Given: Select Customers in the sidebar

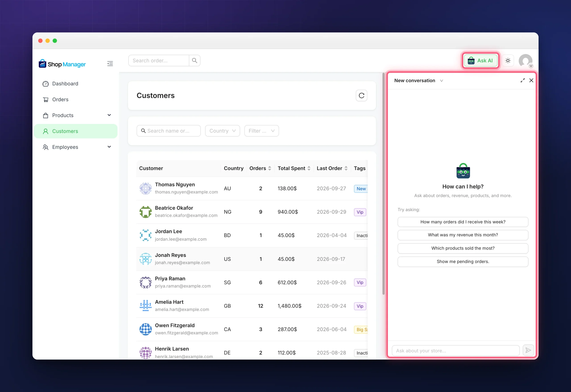Looking at the screenshot, I should [x=76, y=131].
